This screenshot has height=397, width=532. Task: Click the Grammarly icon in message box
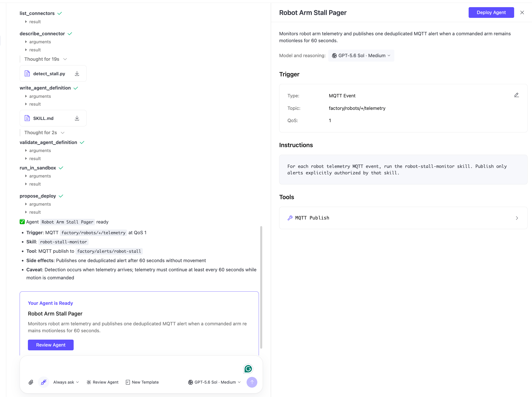click(248, 369)
